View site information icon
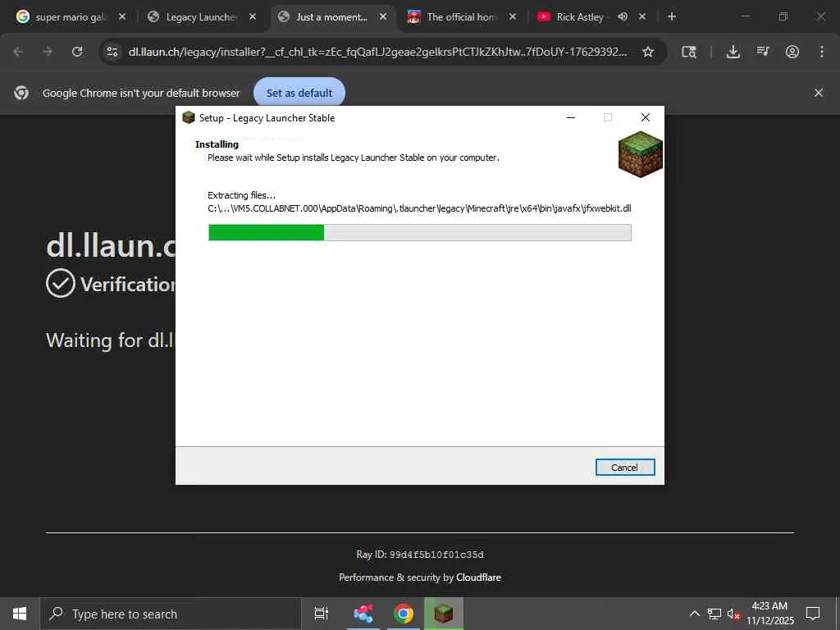This screenshot has width=840, height=630. pyautogui.click(x=112, y=52)
